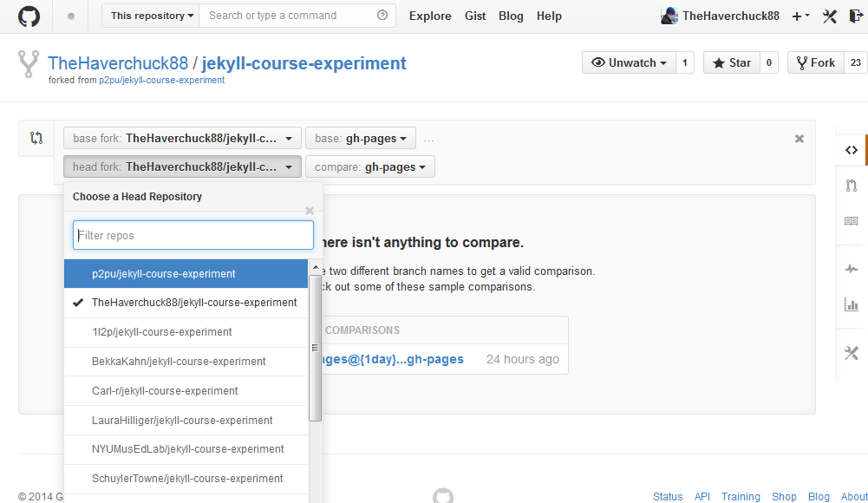
Task: Click the notifications dot indicator
Action: click(71, 16)
